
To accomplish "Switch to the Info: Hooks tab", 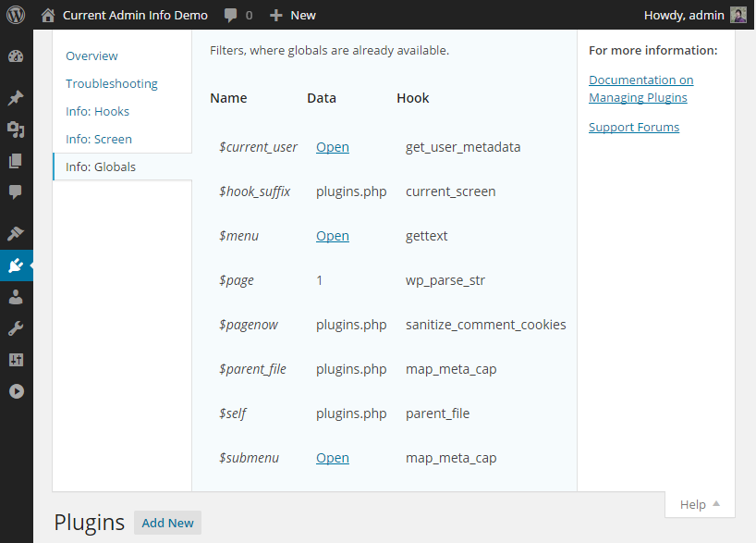I will pos(97,111).
